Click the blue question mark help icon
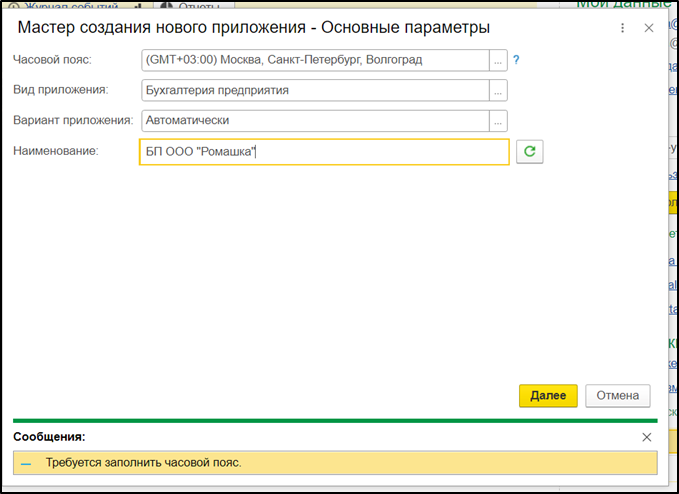This screenshot has height=494, width=679. click(516, 60)
